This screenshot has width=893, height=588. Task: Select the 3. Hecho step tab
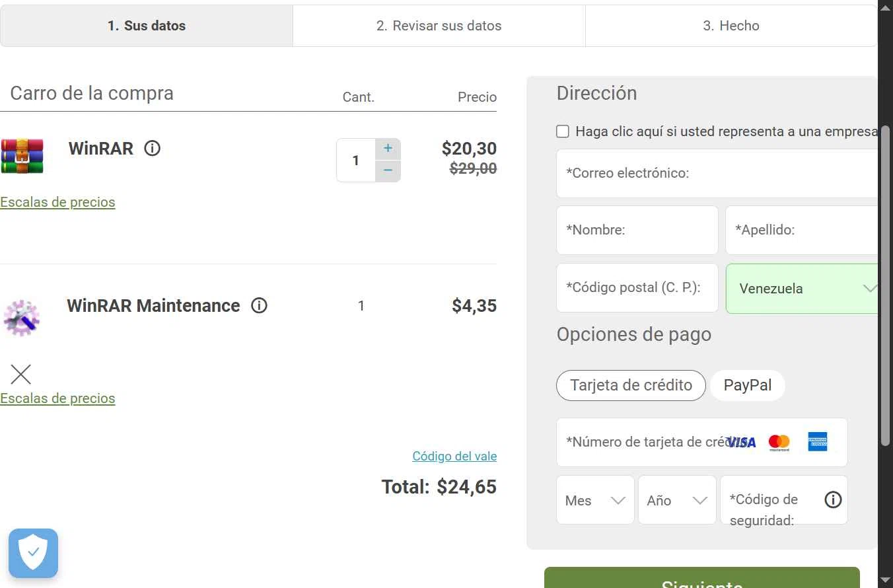tap(731, 26)
